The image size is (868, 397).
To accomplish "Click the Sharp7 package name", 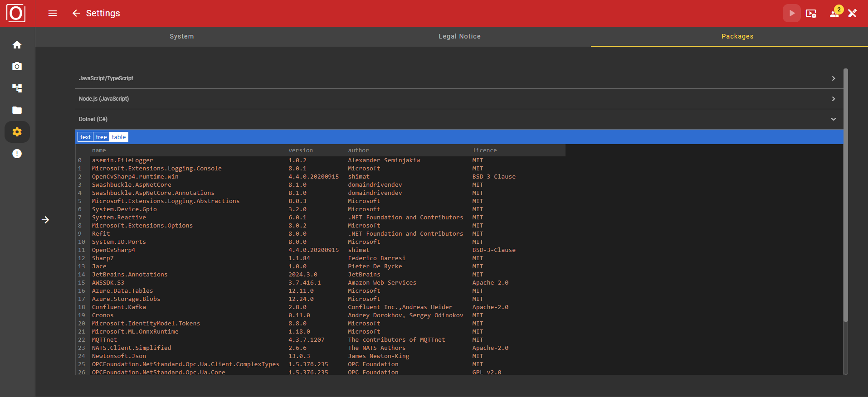I will pos(103,258).
